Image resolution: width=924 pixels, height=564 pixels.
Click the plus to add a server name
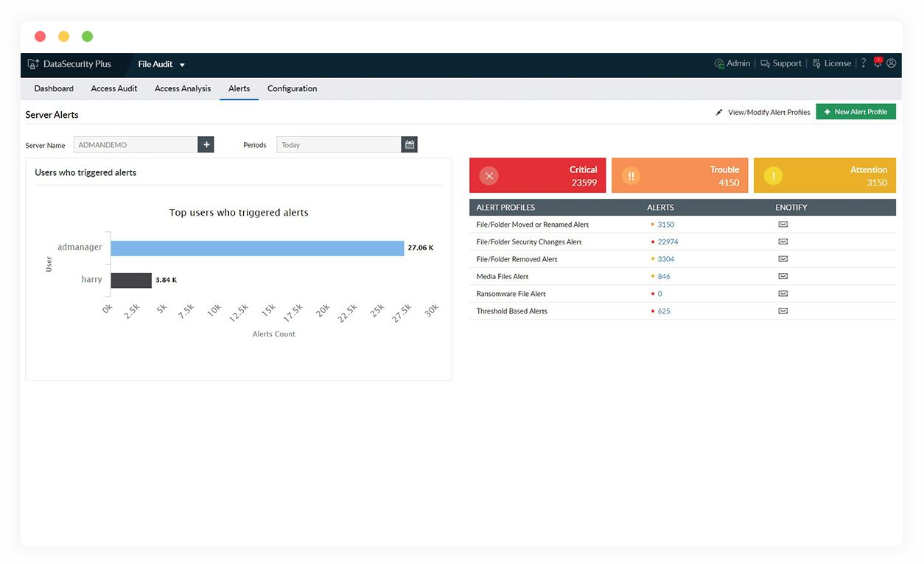pos(206,144)
